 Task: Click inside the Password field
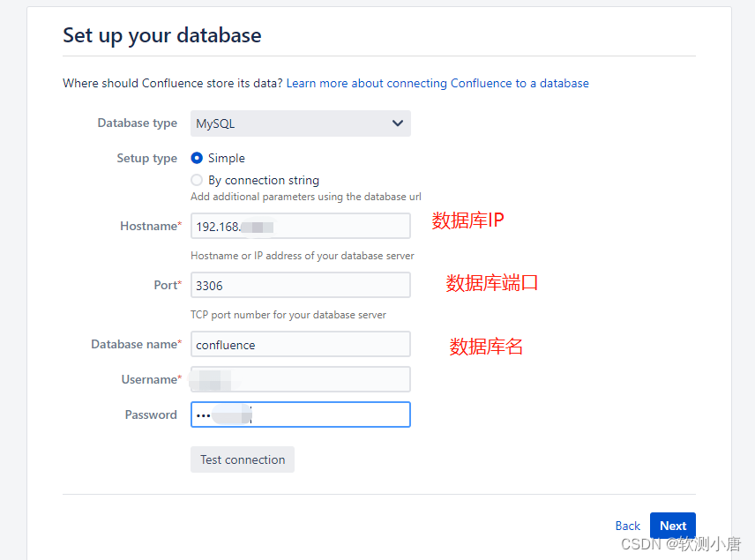[301, 414]
